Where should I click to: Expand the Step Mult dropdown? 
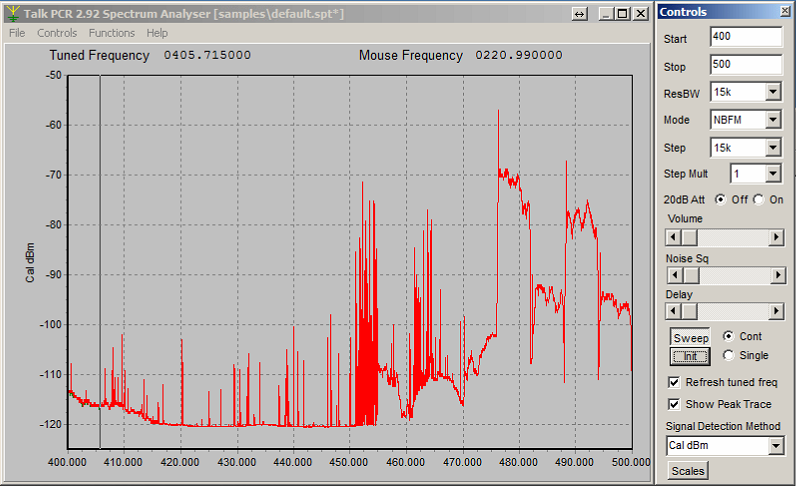pyautogui.click(x=773, y=174)
